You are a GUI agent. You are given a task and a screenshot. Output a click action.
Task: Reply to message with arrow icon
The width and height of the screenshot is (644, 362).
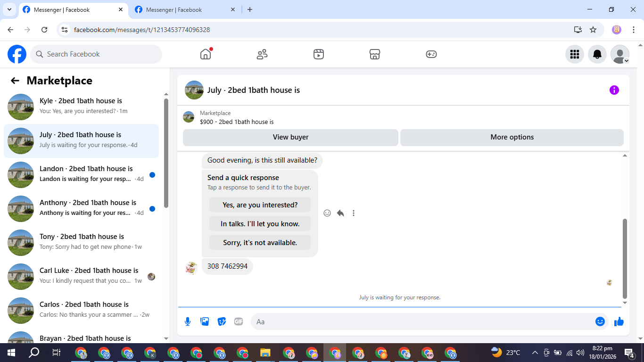coord(340,213)
